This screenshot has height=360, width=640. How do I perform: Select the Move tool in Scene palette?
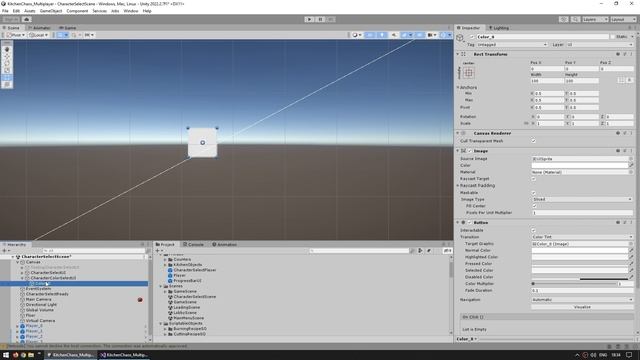[x=7, y=56]
